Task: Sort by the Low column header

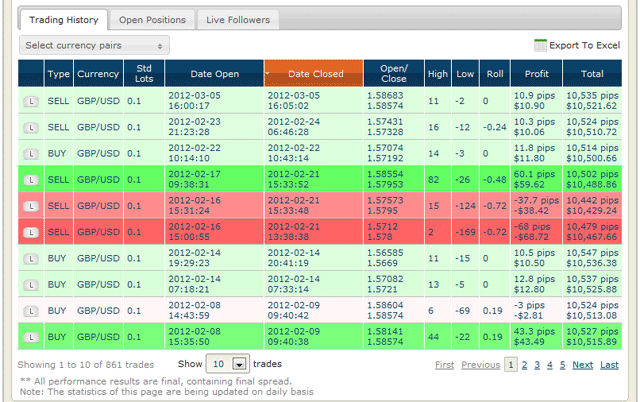Action: coord(465,73)
